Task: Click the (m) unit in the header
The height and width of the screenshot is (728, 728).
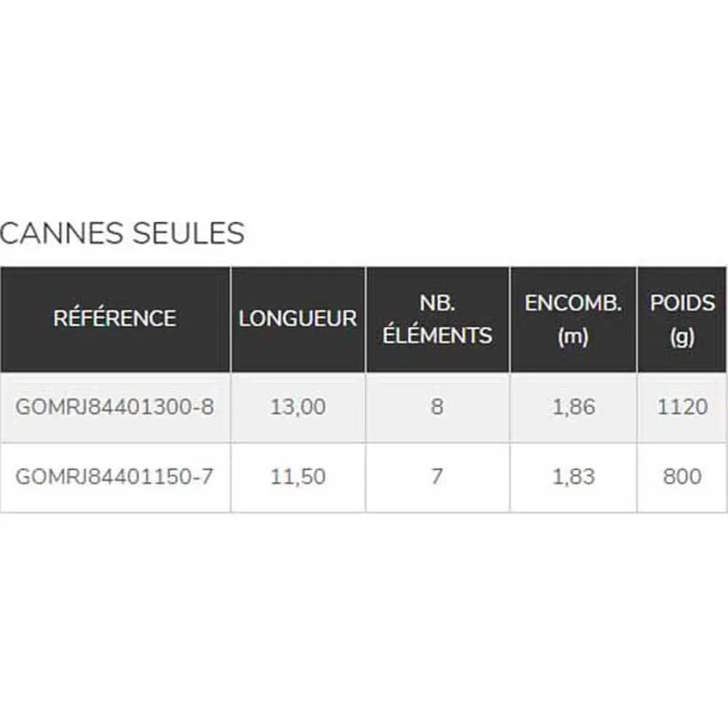Action: pos(573,336)
